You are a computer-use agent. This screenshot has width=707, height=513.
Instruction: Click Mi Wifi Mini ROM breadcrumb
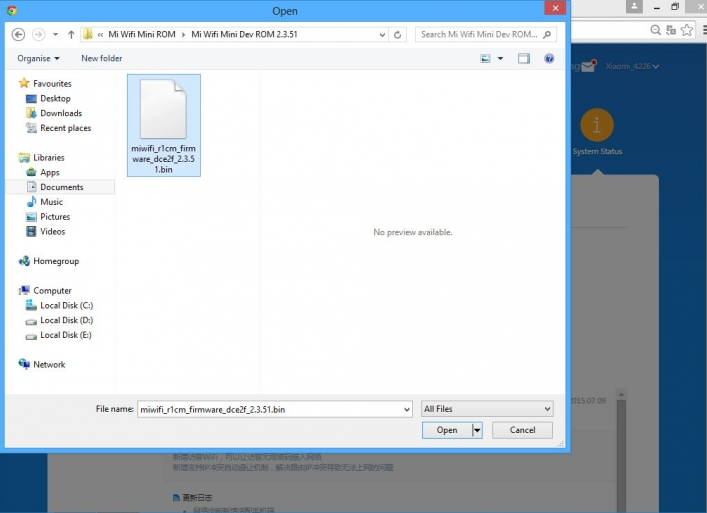tap(142, 34)
